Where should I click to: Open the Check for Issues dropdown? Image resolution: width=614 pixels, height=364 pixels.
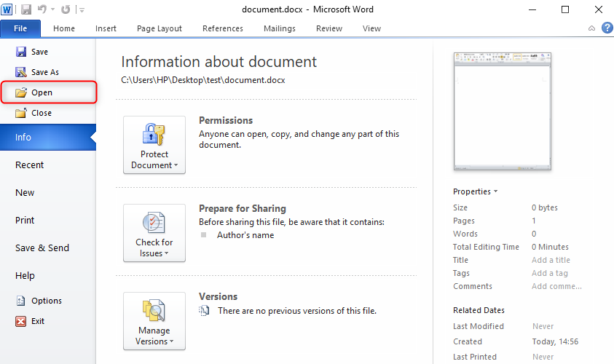[154, 233]
